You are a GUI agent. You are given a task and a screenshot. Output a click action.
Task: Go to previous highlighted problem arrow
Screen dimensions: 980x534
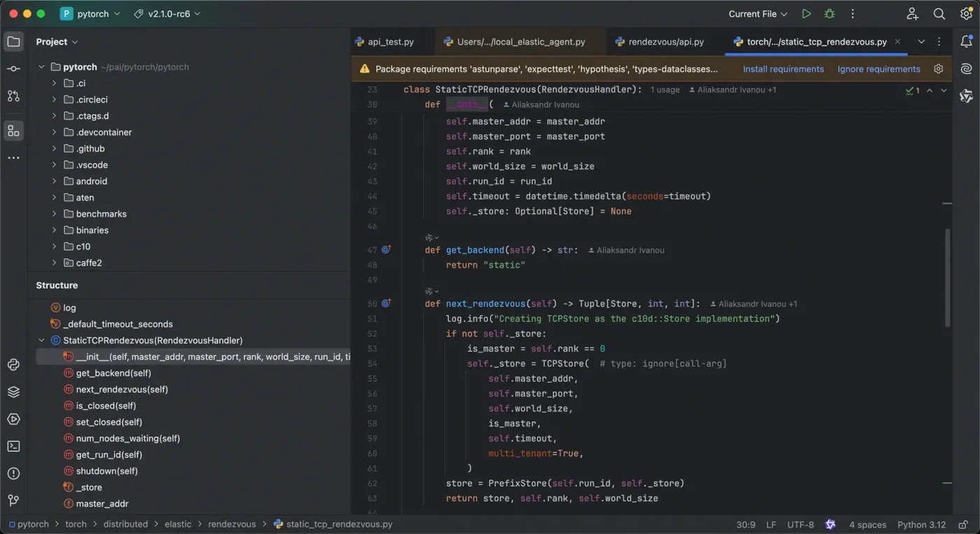pos(930,90)
